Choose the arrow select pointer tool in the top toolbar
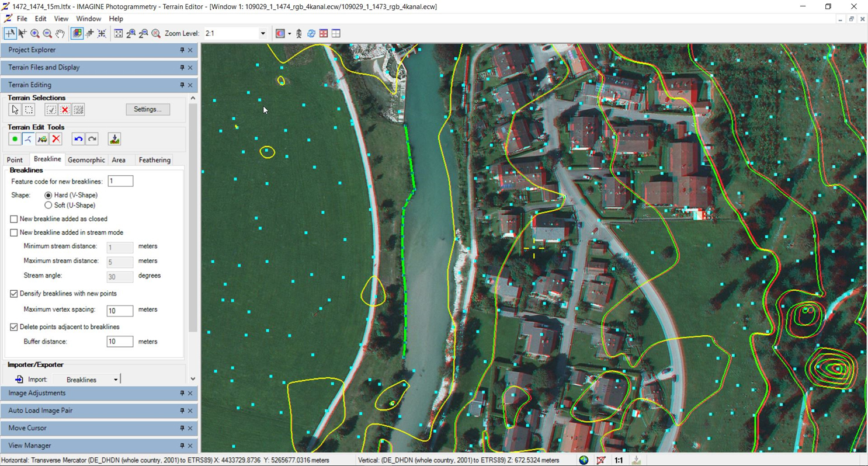Screen dimensions: 868x466 [x=22, y=33]
